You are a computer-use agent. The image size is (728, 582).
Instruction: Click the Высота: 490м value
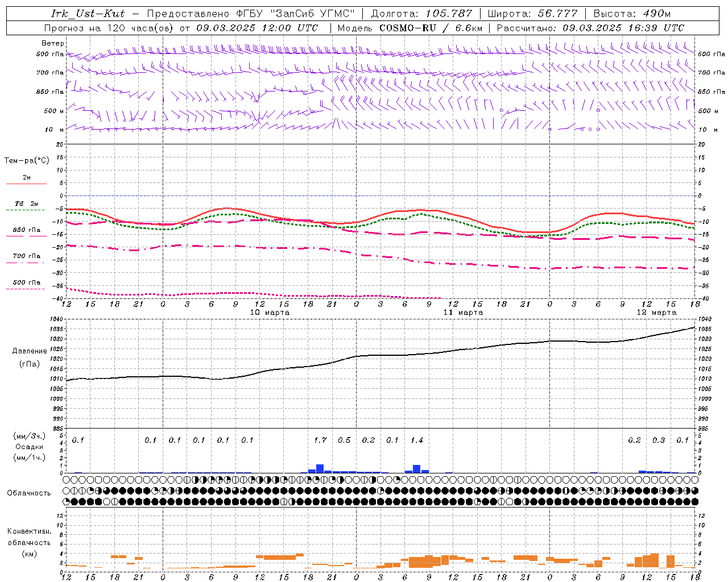[x=632, y=14]
